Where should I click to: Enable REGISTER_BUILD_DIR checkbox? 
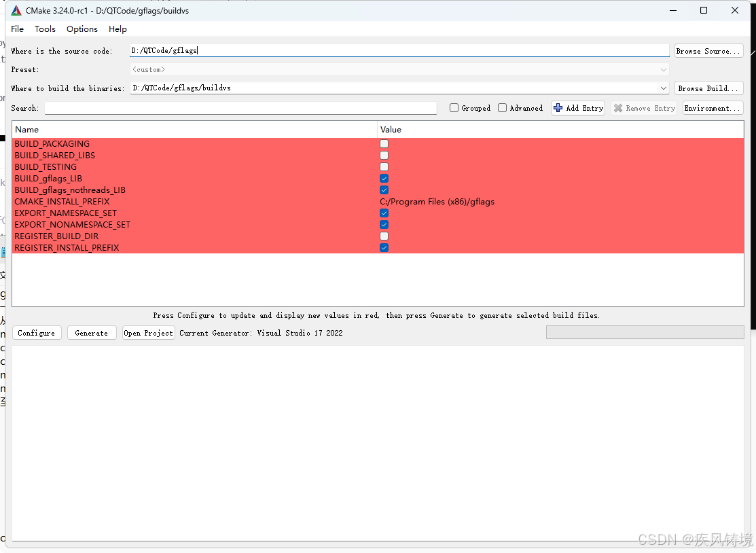pyautogui.click(x=384, y=236)
